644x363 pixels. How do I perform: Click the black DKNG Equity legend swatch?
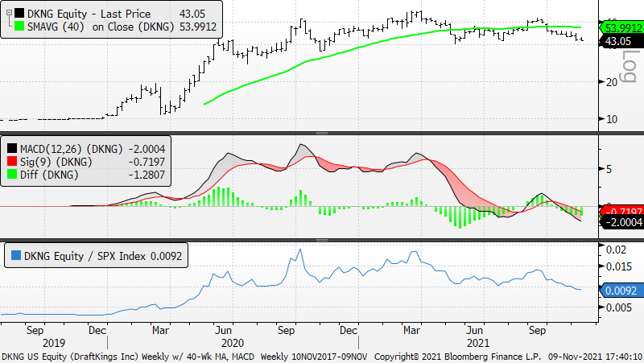coord(19,14)
